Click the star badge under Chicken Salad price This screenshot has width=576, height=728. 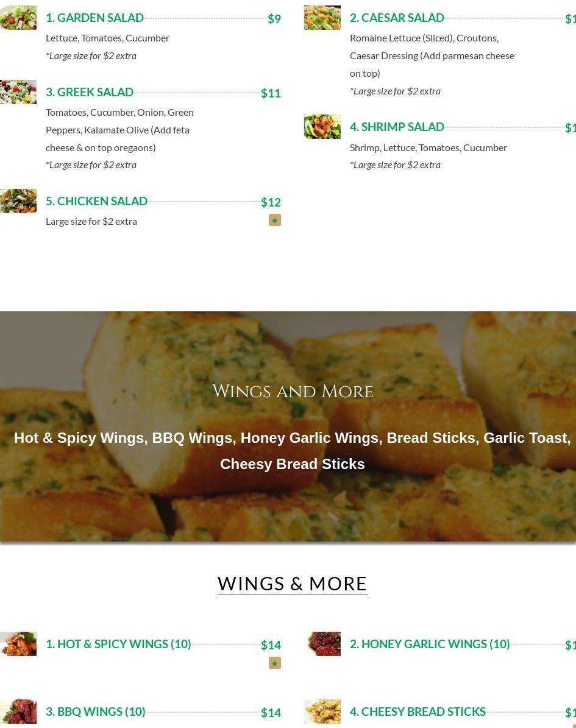[274, 220]
